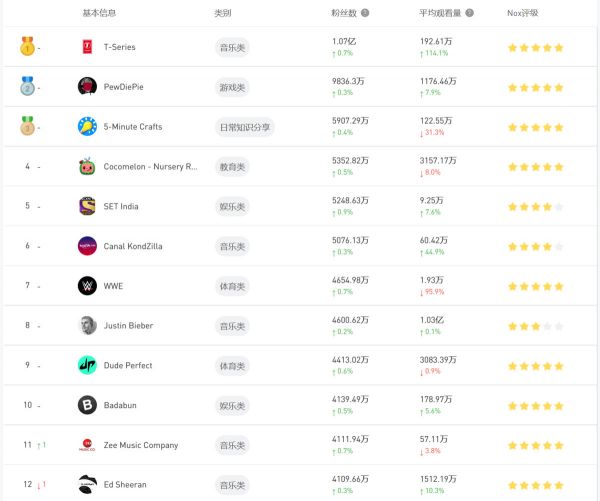Image resolution: width=600 pixels, height=501 pixels.
Task: Click the Dude Perfect channel icon
Action: pos(87,365)
